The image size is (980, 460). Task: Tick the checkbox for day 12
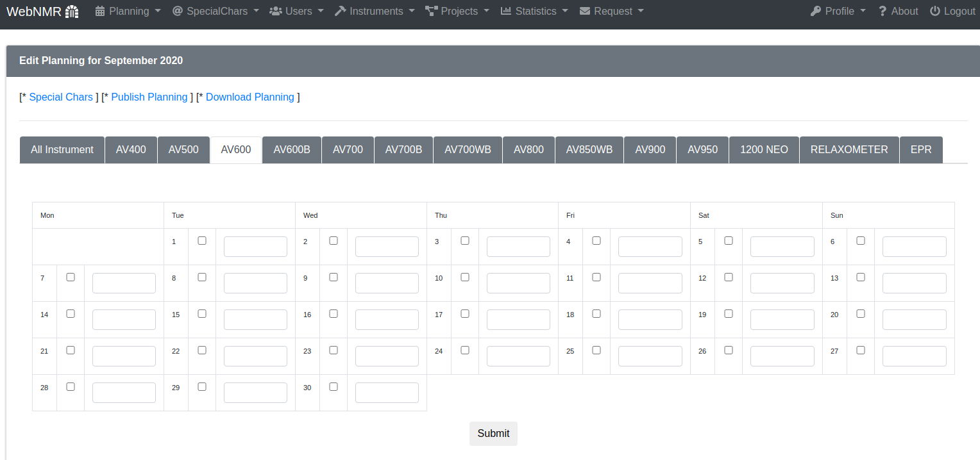[x=729, y=277]
